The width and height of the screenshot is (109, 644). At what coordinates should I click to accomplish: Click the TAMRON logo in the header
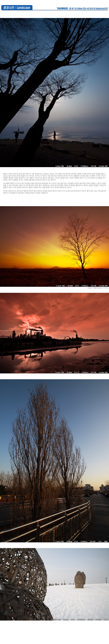(62, 8)
